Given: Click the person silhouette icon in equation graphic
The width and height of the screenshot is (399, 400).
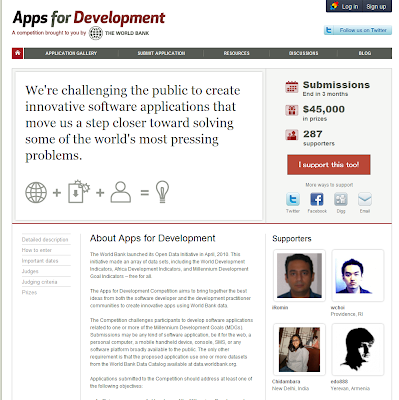Looking at the screenshot, I should 121,192.
